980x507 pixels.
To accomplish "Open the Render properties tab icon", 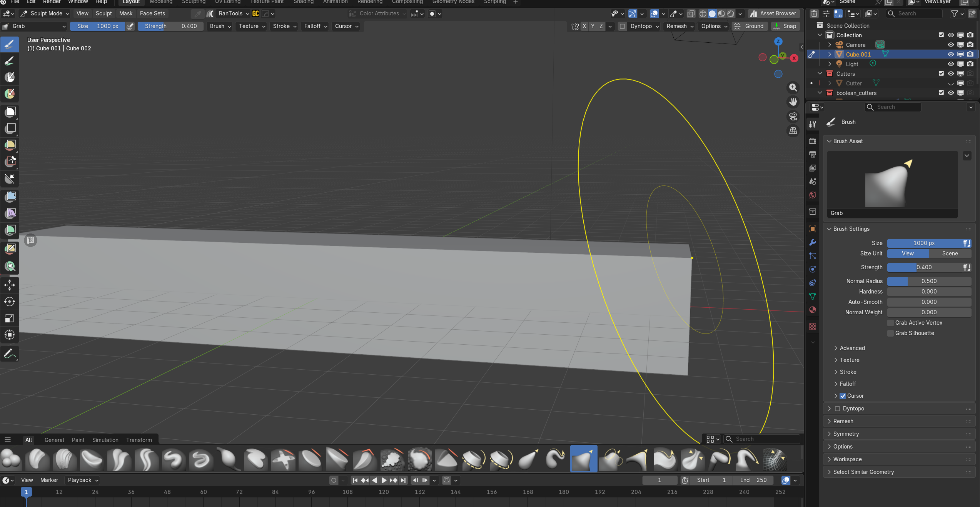I will coord(812,141).
